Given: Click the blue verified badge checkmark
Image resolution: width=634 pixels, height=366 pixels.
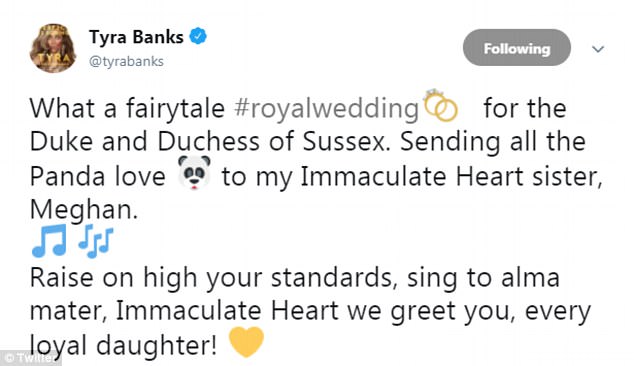Looking at the screenshot, I should (x=198, y=36).
